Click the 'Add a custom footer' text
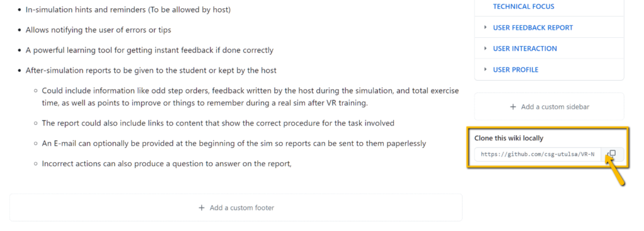Viewport: 644px width, 231px height. (x=242, y=208)
